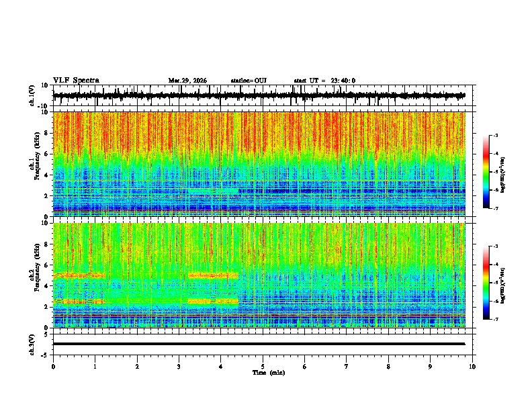This screenshot has height=411, width=532.
Task: Click the "ch.1(V)" waveform axis label
Action: 32,95
